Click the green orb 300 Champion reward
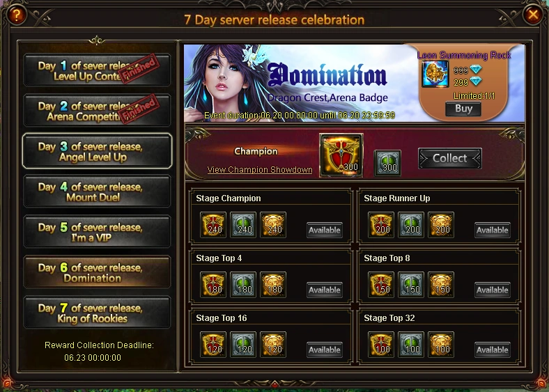This screenshot has height=392, width=549. click(387, 163)
